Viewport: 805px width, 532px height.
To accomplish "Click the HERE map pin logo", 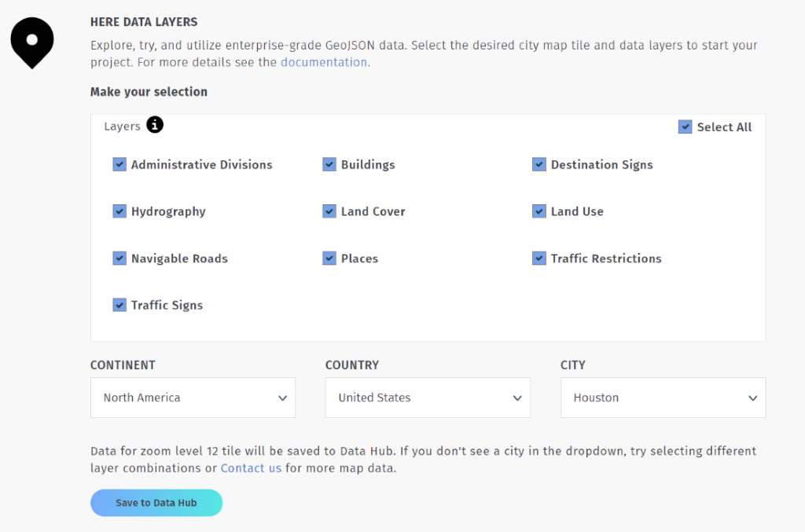I will (x=31, y=42).
